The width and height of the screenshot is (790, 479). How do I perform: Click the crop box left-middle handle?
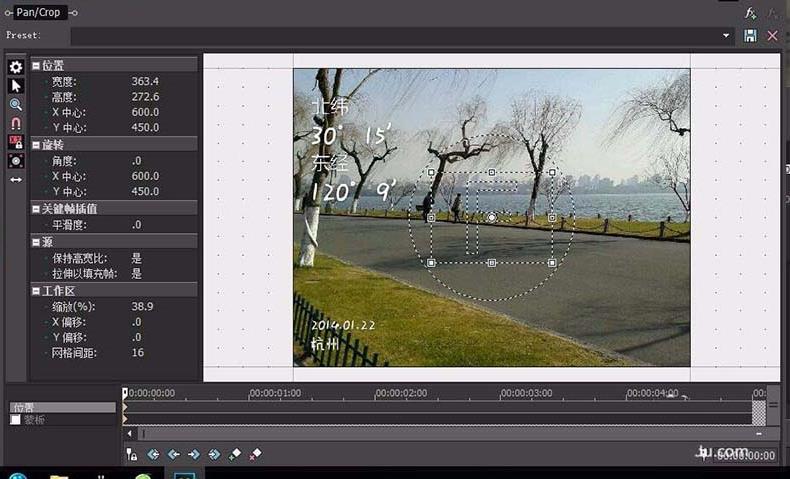point(431,218)
